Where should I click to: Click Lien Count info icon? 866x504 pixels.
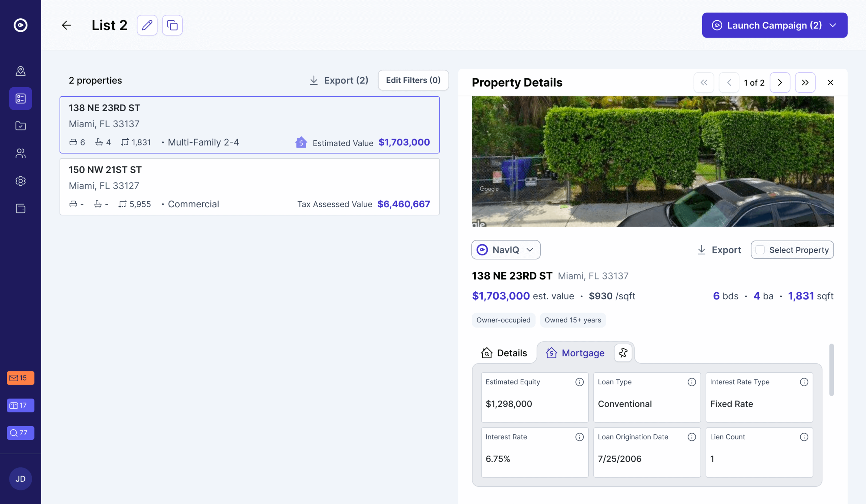804,437
